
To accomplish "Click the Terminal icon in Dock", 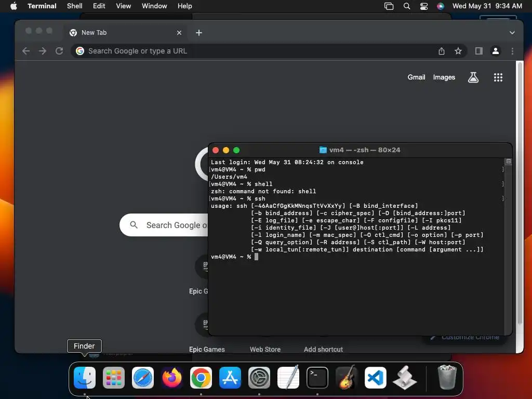I will tap(317, 378).
